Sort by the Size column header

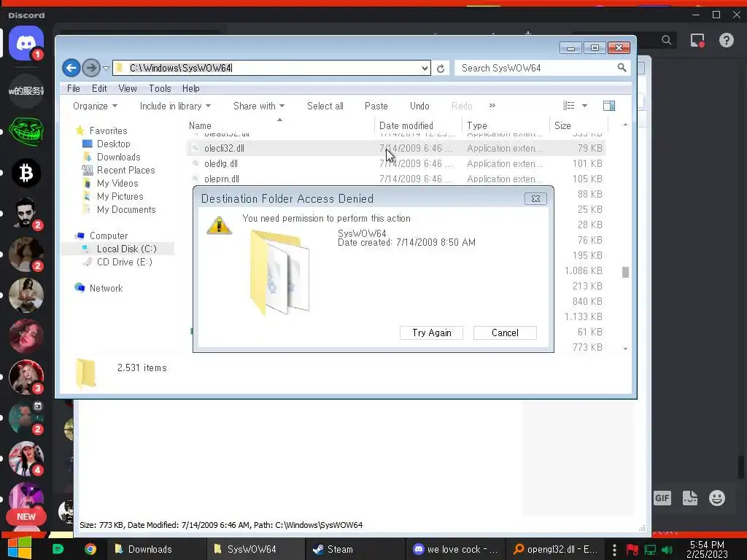click(x=578, y=125)
